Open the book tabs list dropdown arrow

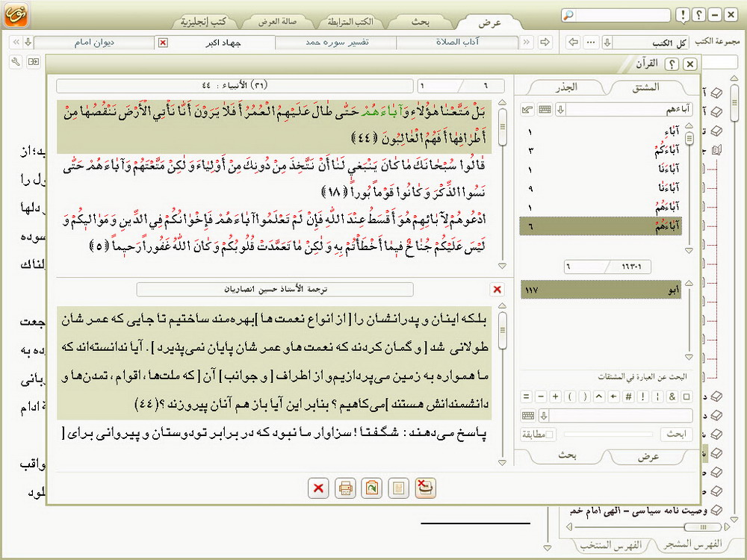28,43
